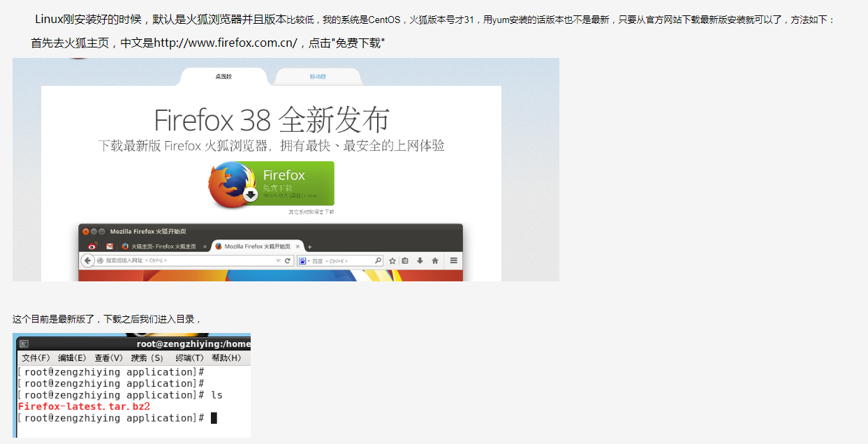Switch to the 移动版 tab
The height and width of the screenshot is (444, 868).
[x=318, y=77]
